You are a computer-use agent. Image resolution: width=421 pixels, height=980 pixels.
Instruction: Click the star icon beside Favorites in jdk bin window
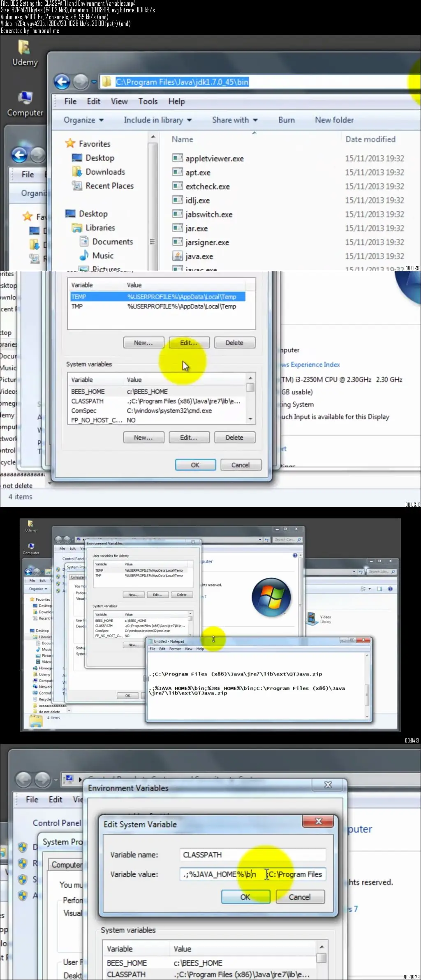point(70,143)
